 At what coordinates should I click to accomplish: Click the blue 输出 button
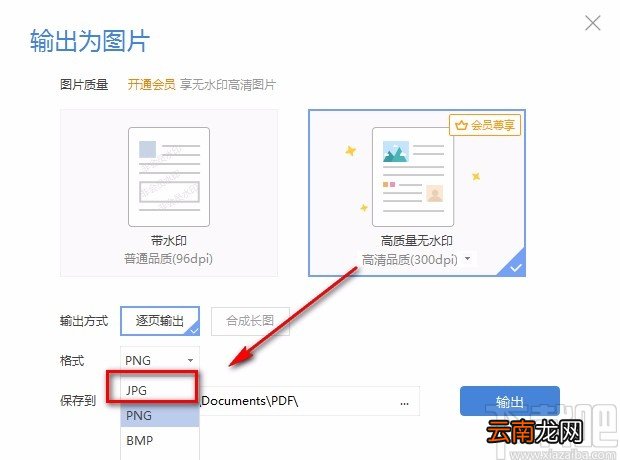[x=510, y=401]
